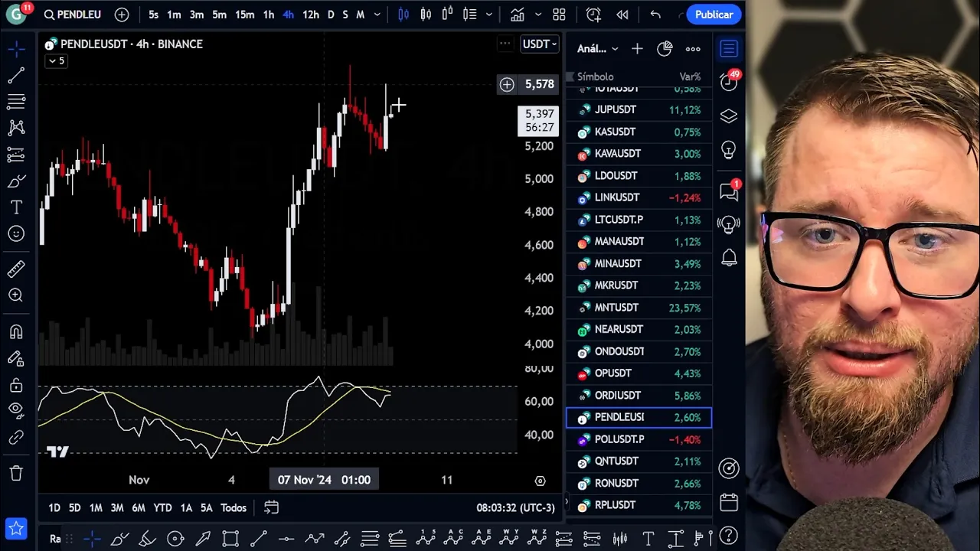Select the crosshair cursor tool in left toolbar
980x551 pixels.
tap(16, 50)
